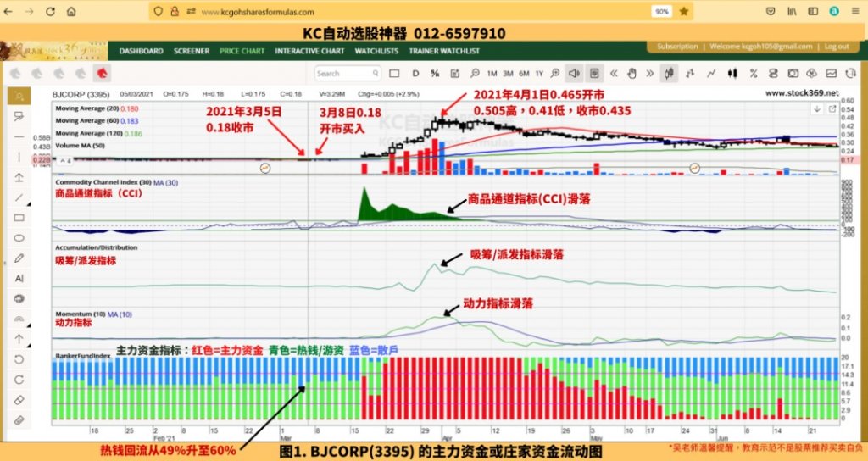
Task: Select the trend line drawing tool
Action: click(19, 197)
